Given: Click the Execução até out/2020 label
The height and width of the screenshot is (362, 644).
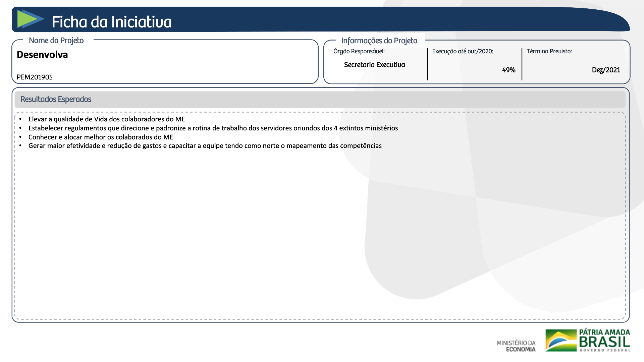Looking at the screenshot, I should pyautogui.click(x=463, y=51).
